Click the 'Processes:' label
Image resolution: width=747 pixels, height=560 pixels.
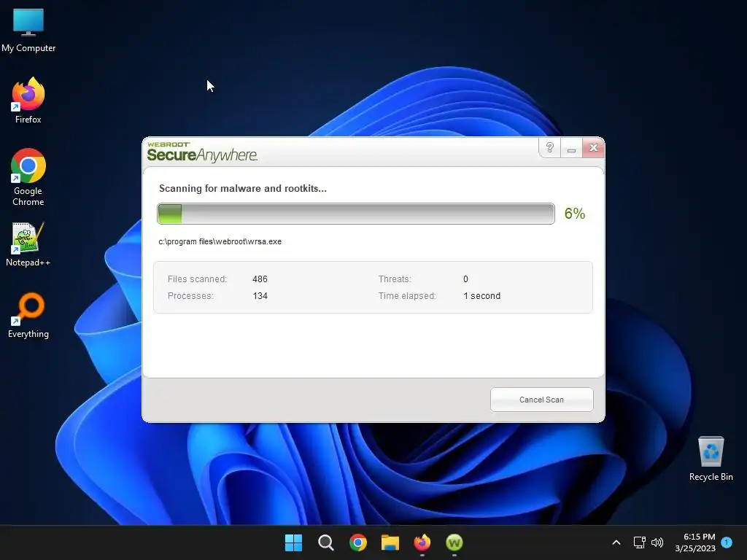(190, 296)
